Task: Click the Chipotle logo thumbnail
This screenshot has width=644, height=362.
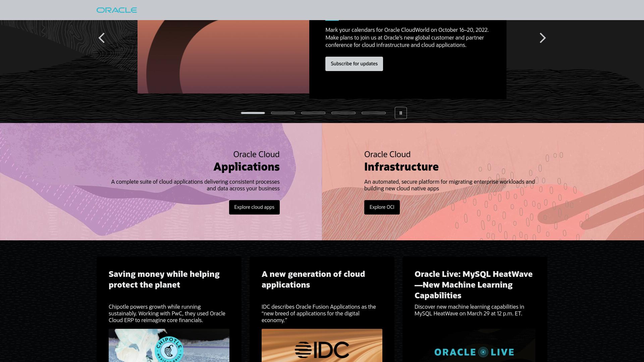Action: click(169, 345)
